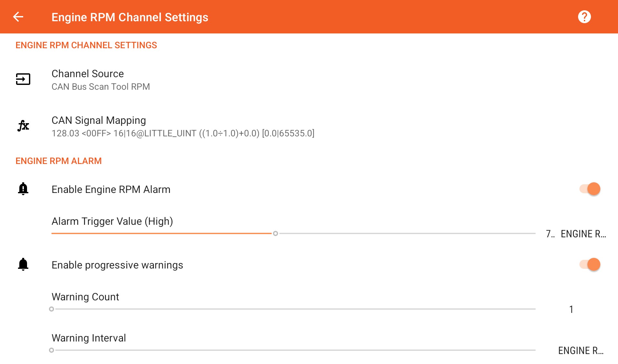The image size is (618, 364).
Task: Click the Warning Interval slider handle
Action: click(x=51, y=350)
